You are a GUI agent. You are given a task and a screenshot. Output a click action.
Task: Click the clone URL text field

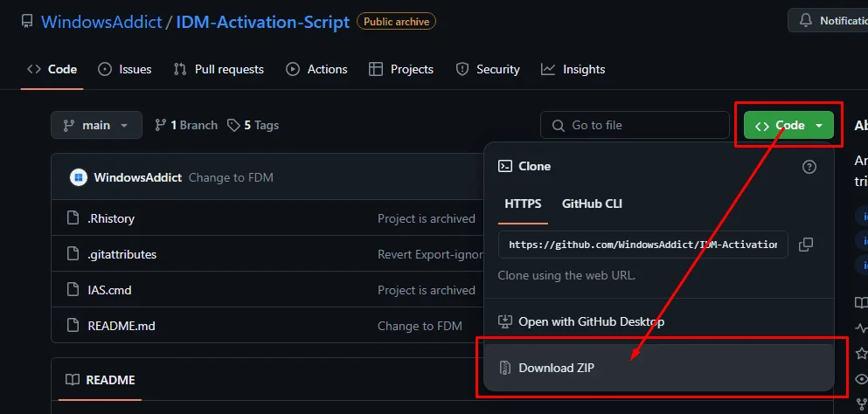click(x=642, y=245)
